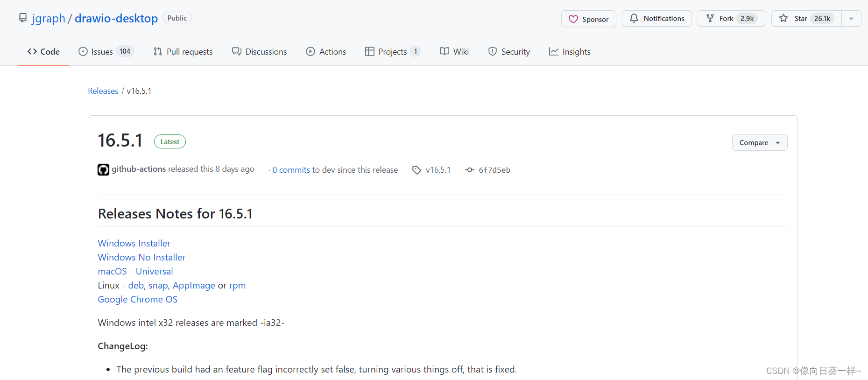
Task: Click the Sponsor heart button
Action: [588, 19]
